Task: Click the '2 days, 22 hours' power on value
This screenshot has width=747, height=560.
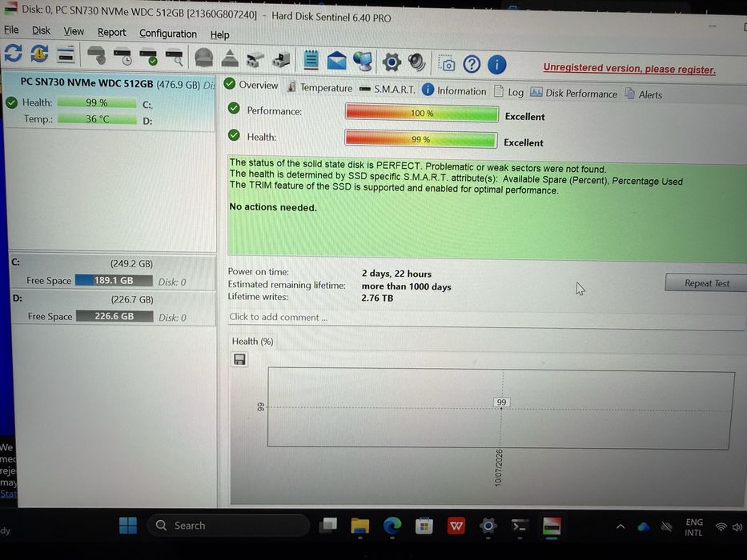Action: 396,274
